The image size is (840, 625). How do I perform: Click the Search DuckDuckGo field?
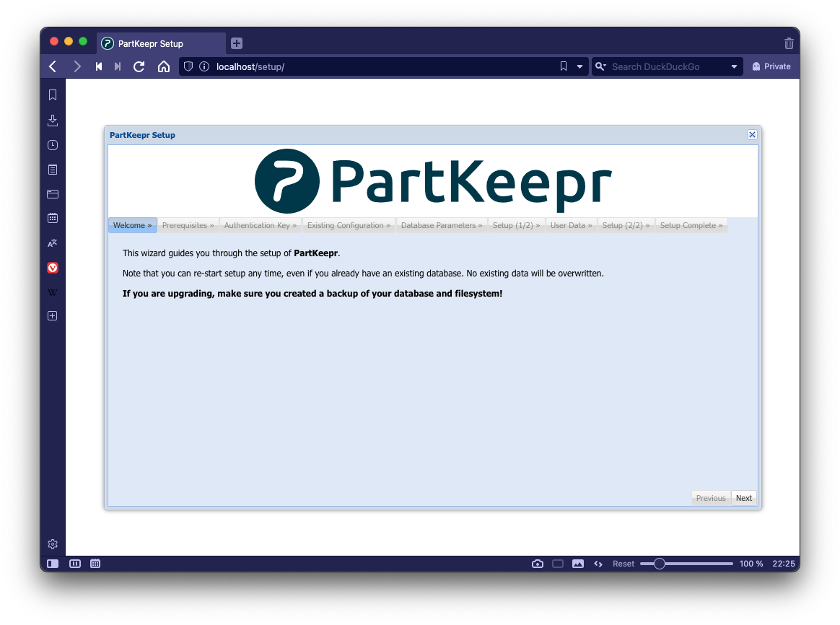pos(668,66)
